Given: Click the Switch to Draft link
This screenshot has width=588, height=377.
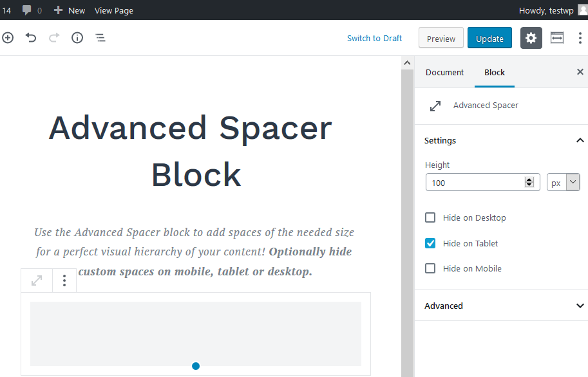Looking at the screenshot, I should [x=374, y=38].
